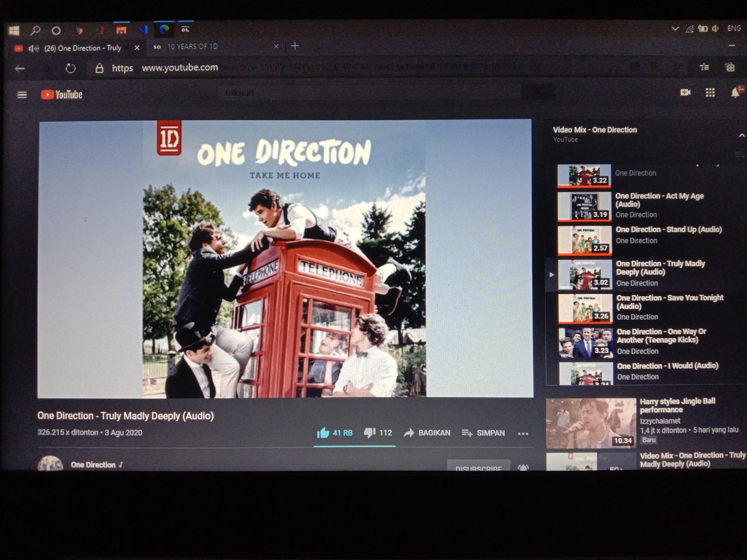The height and width of the screenshot is (560, 747).
Task: Click the DISUBSCRIBE button
Action: pyautogui.click(x=478, y=467)
